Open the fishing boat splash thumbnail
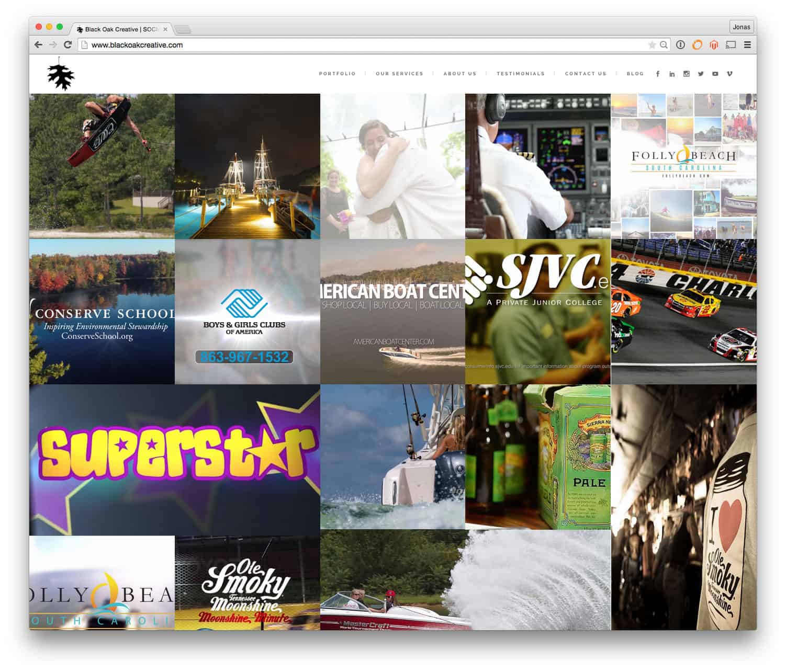The image size is (786, 672). pyautogui.click(x=392, y=457)
